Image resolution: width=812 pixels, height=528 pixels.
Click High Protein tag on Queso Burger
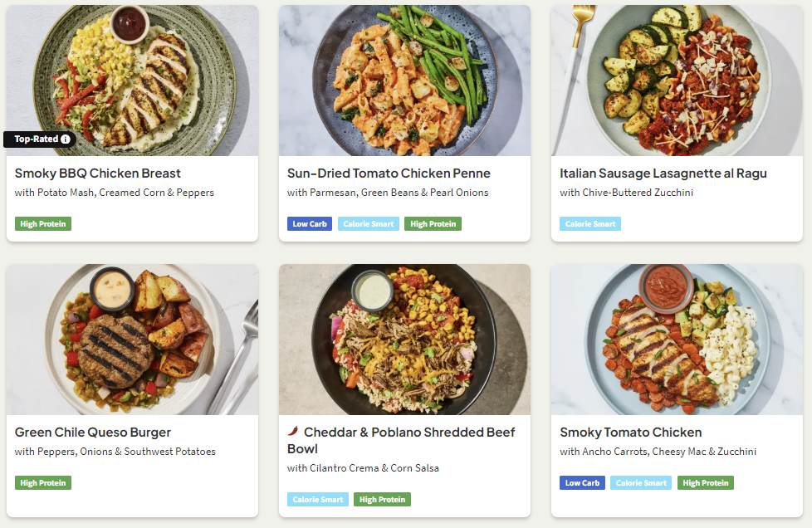tap(43, 483)
